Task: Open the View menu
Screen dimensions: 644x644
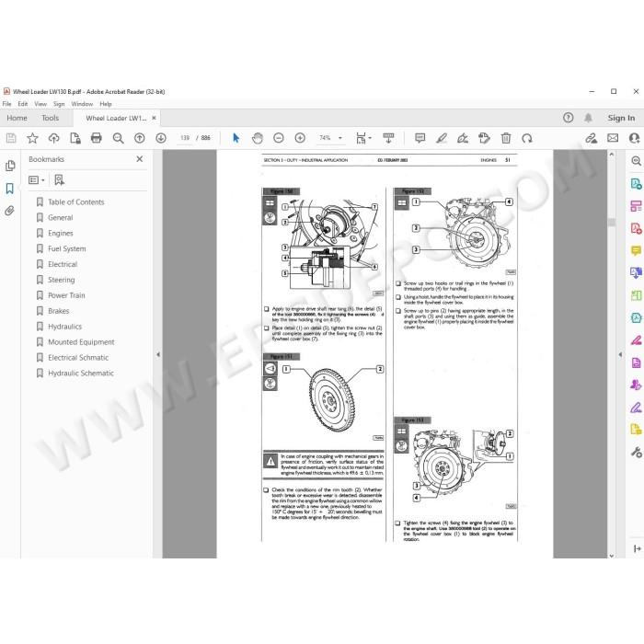Action: 40,104
